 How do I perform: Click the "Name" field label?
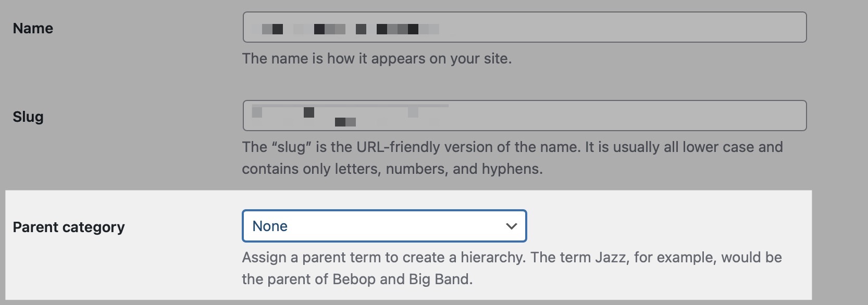[x=33, y=29]
